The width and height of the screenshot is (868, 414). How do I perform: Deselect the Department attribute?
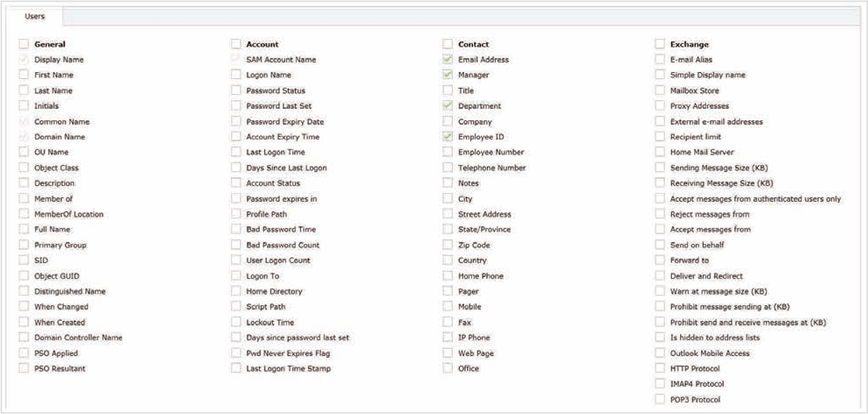pyautogui.click(x=448, y=106)
